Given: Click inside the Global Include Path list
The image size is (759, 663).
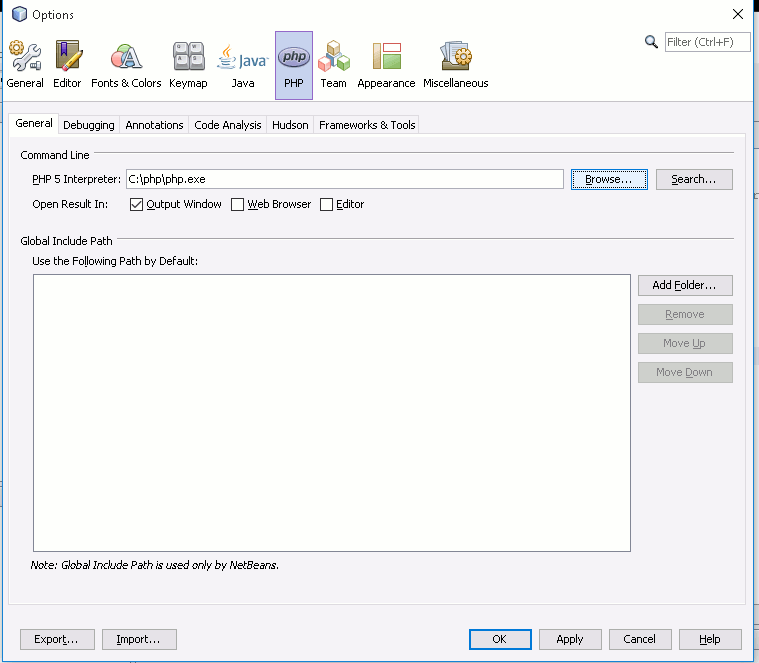Looking at the screenshot, I should 332,413.
